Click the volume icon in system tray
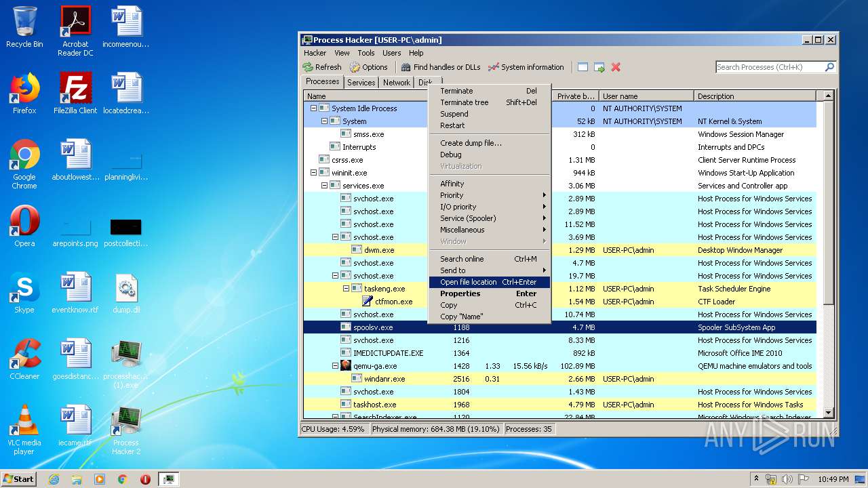868x488 pixels. click(x=787, y=479)
